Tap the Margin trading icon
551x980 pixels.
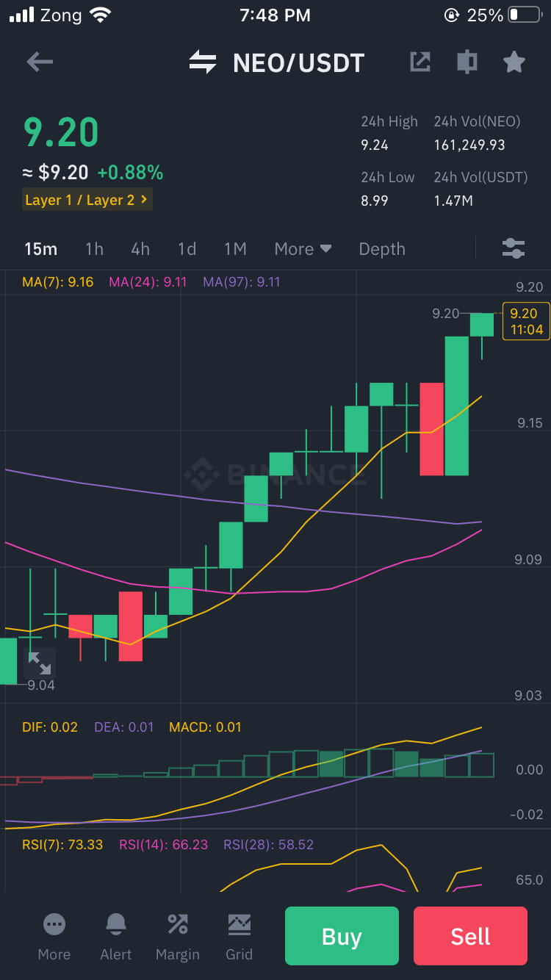pos(177,926)
